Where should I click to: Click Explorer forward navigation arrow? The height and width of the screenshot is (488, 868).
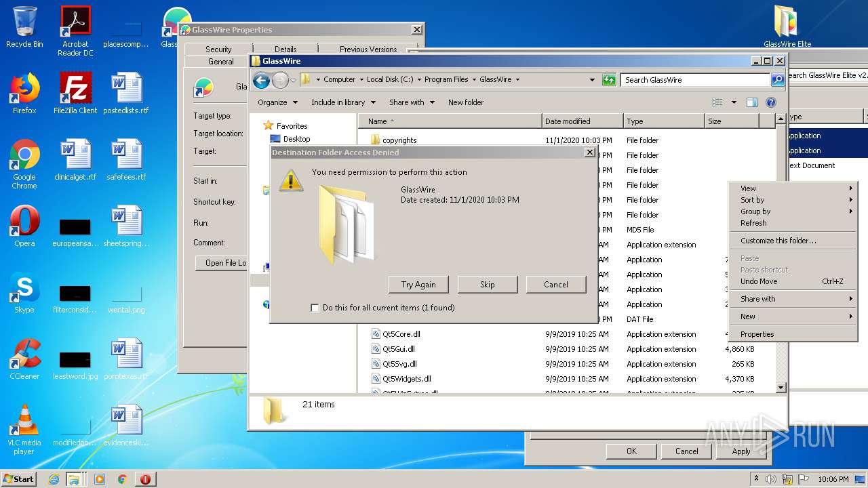point(280,81)
